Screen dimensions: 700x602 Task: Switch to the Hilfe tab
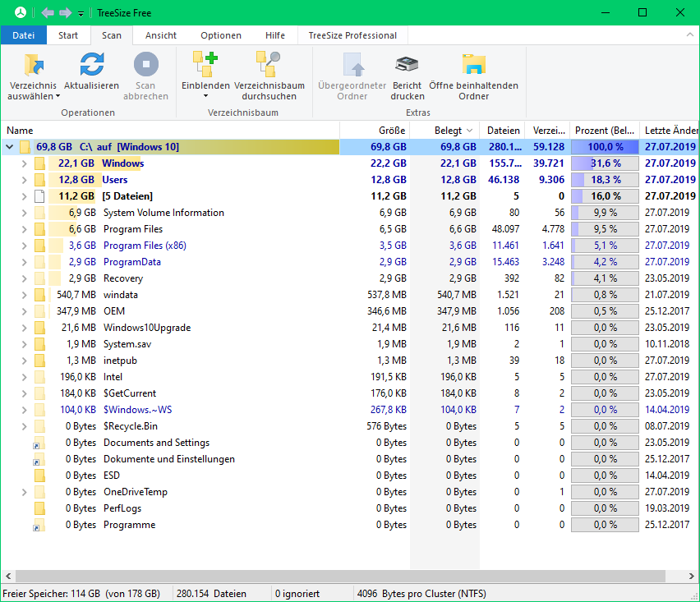click(275, 35)
